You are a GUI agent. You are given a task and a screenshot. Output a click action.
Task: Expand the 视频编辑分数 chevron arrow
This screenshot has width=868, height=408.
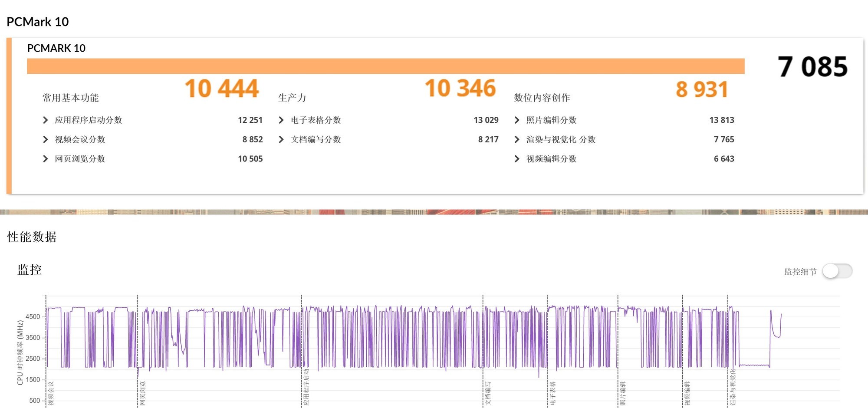(x=517, y=159)
